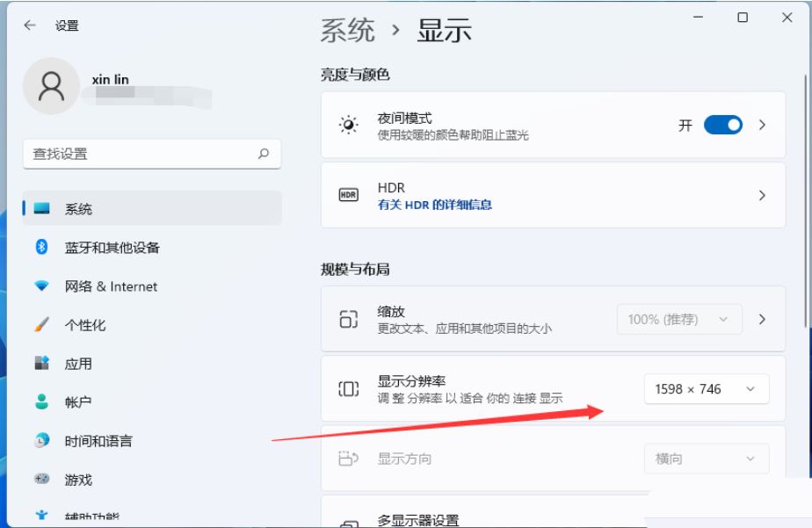
Task: Select the 蓝牙和其他设备 sidebar icon
Action: click(43, 249)
